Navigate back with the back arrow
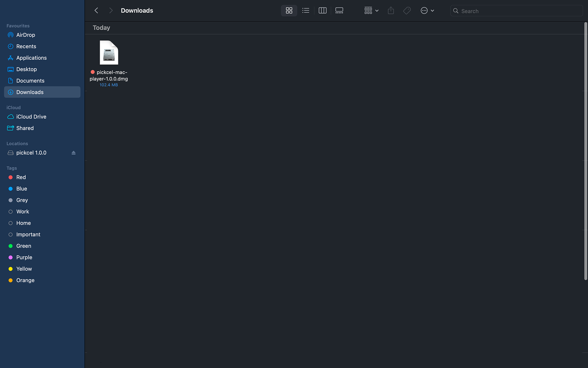The width and height of the screenshot is (588, 368). click(x=96, y=10)
